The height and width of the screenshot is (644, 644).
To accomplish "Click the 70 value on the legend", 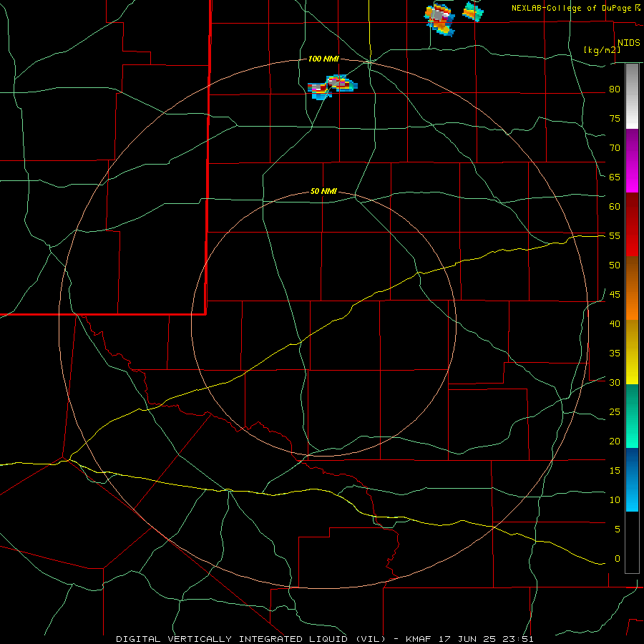I will (x=615, y=148).
